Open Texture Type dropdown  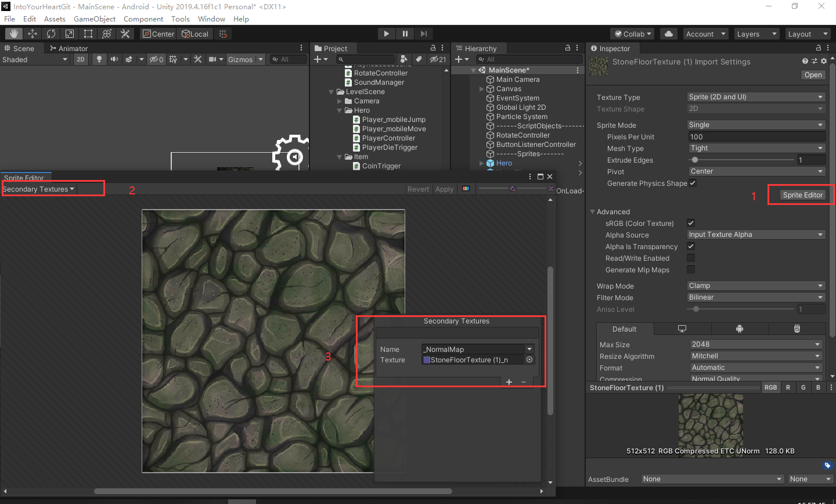756,97
